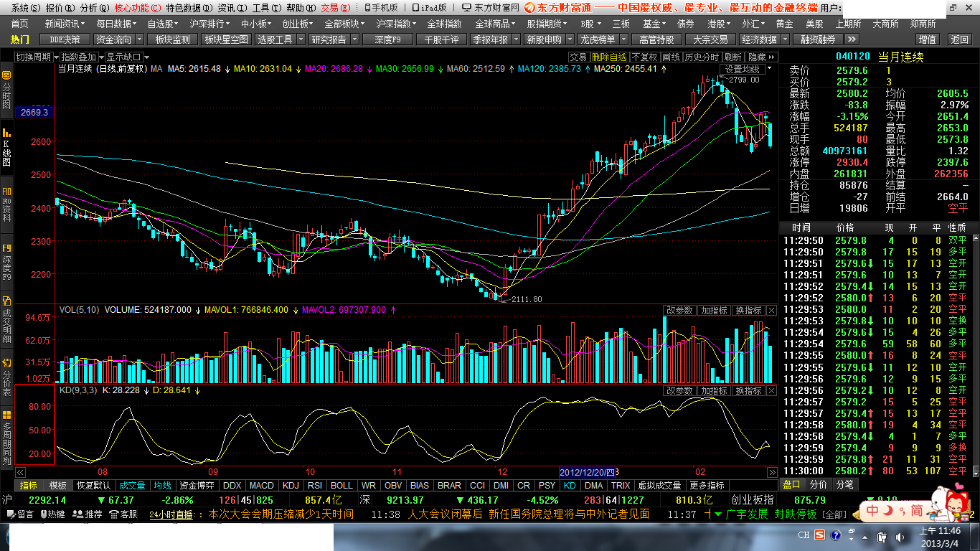Image resolution: width=980 pixels, height=551 pixels.
Task: Toggle 不复权 price adjustment mode
Action: click(x=645, y=57)
